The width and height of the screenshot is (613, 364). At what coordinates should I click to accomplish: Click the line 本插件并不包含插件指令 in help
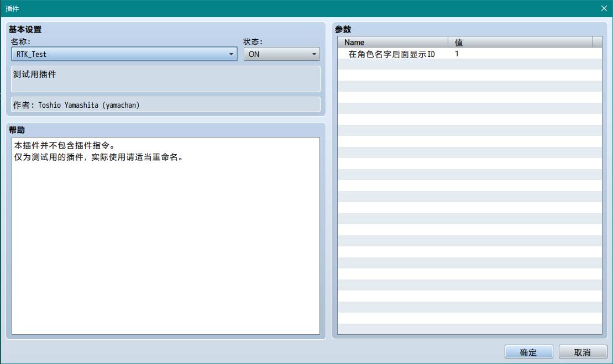[64, 146]
